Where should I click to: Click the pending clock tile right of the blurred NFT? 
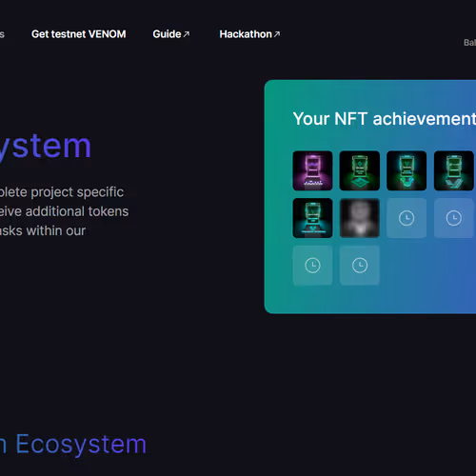pos(407,218)
